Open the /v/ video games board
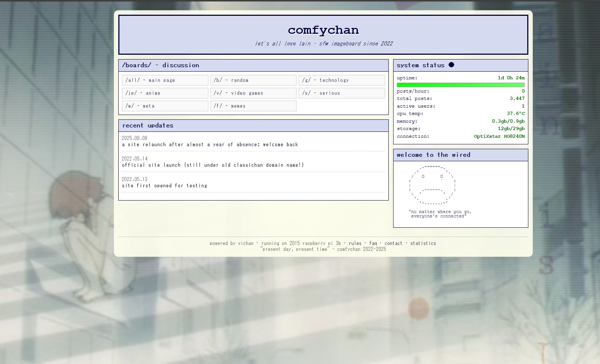Screen dimensions: 600x364 pos(253,93)
